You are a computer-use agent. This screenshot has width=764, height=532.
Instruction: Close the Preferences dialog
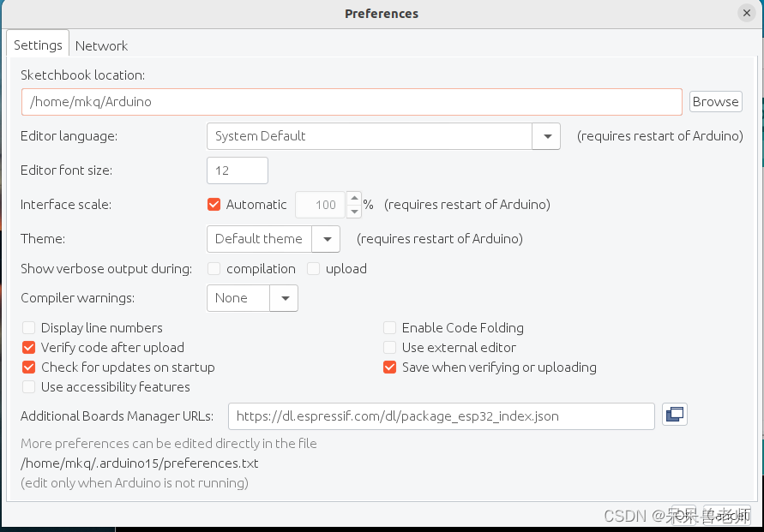746,13
